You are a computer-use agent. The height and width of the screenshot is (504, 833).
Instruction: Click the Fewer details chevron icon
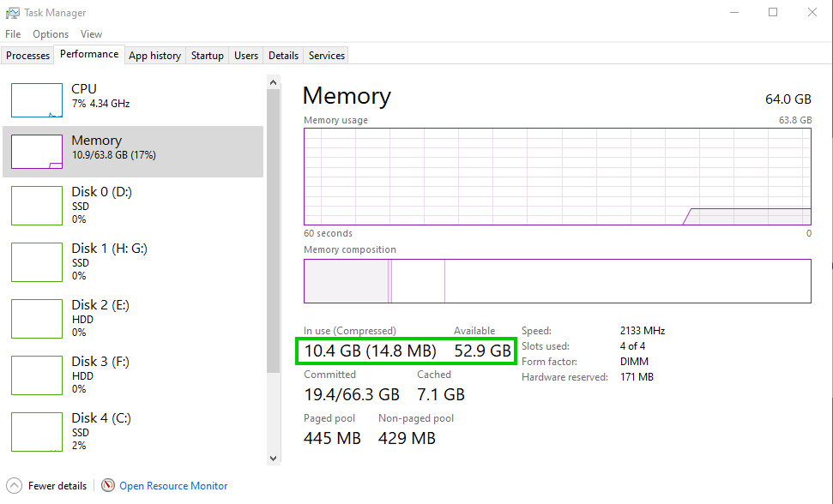(15, 485)
